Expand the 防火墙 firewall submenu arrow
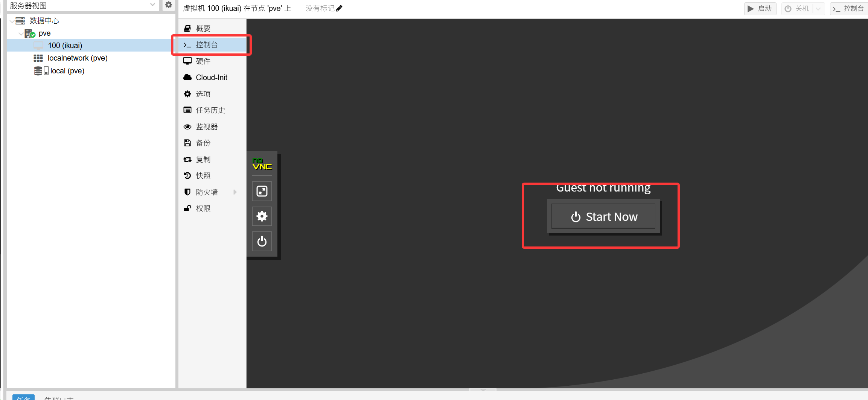868x400 pixels. [x=235, y=192]
